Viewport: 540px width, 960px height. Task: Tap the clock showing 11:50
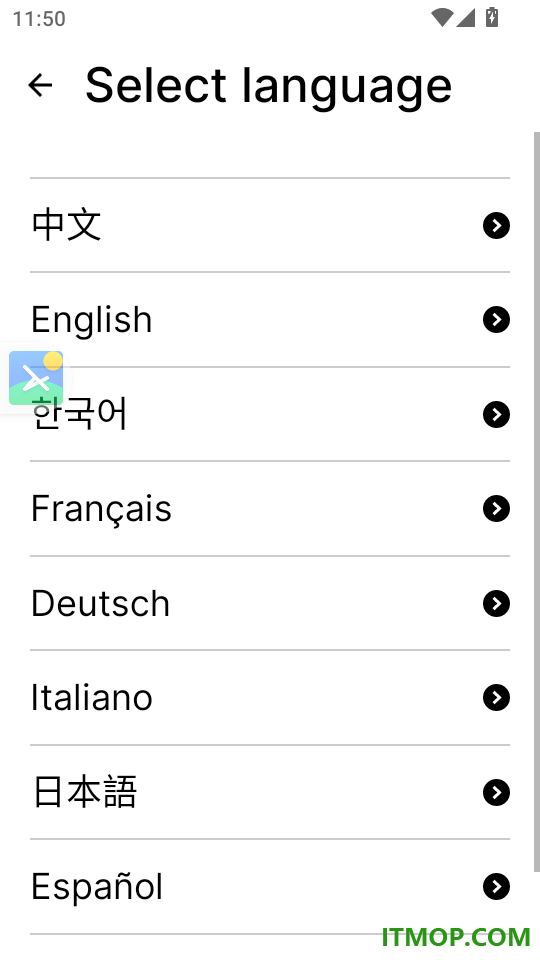(x=39, y=18)
